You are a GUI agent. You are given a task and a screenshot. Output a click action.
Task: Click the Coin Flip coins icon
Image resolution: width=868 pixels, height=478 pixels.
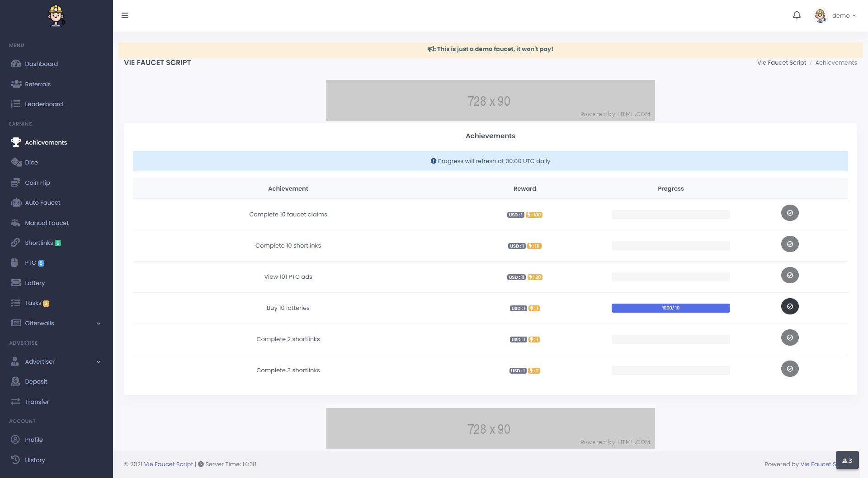(x=16, y=183)
